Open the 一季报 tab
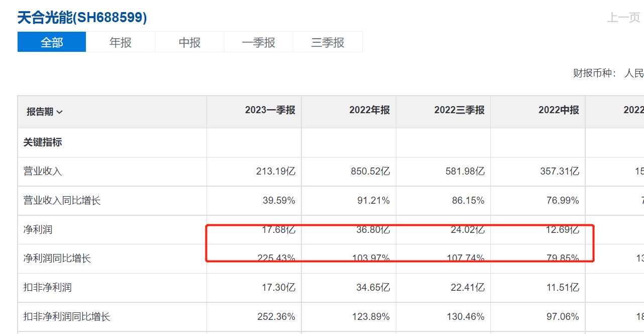 coord(259,42)
